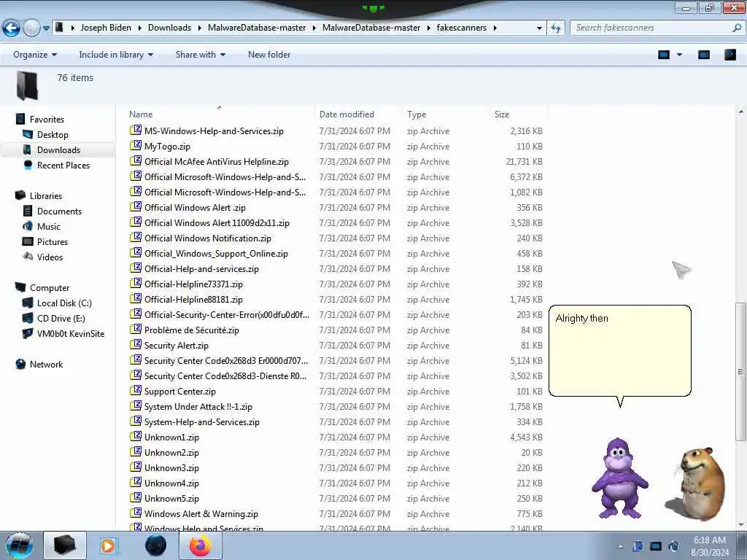
Task: Click the refresh button beside address bar
Action: coord(556,28)
